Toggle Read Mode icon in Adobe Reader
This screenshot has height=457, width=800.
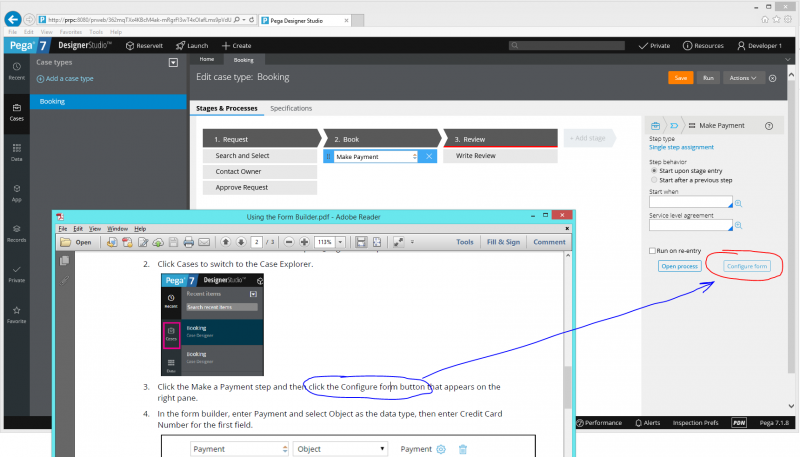398,242
